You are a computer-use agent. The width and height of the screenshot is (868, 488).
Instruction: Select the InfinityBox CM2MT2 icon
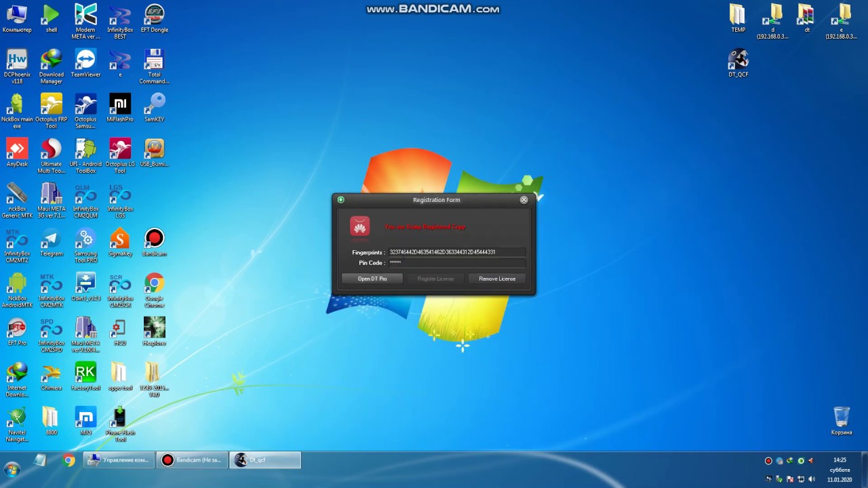(17, 245)
